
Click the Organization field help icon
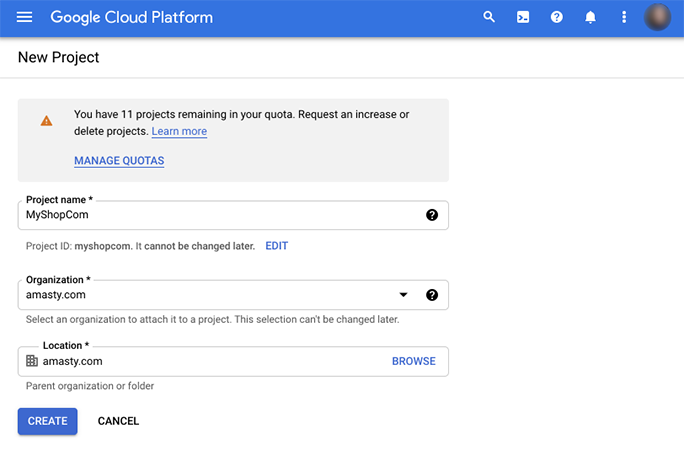pos(432,295)
